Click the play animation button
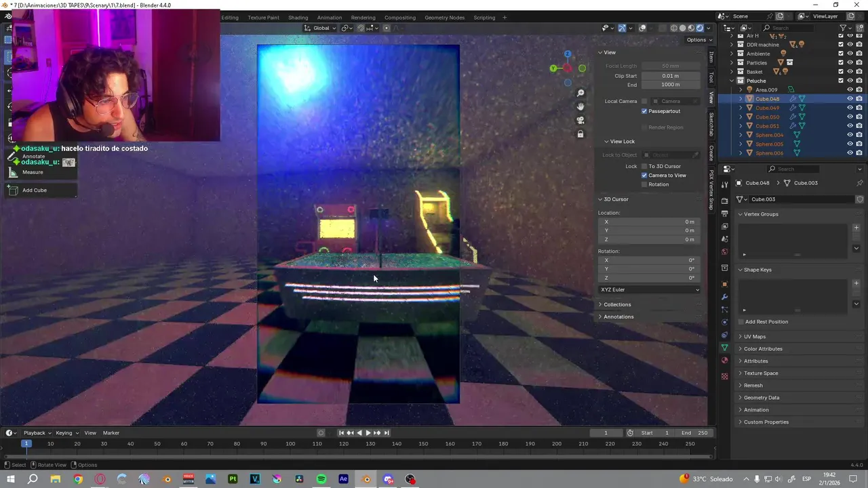Screen dimensions: 868x488 [x=368, y=433]
